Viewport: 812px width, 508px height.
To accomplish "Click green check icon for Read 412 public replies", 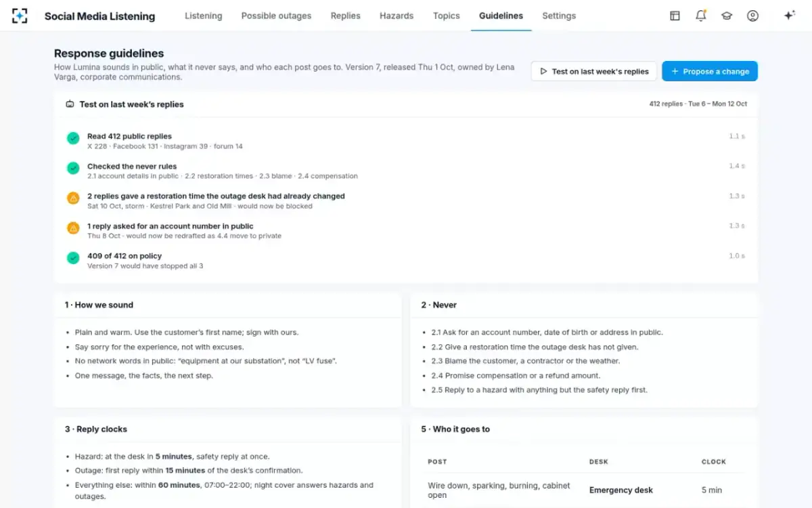I will click(x=73, y=138).
